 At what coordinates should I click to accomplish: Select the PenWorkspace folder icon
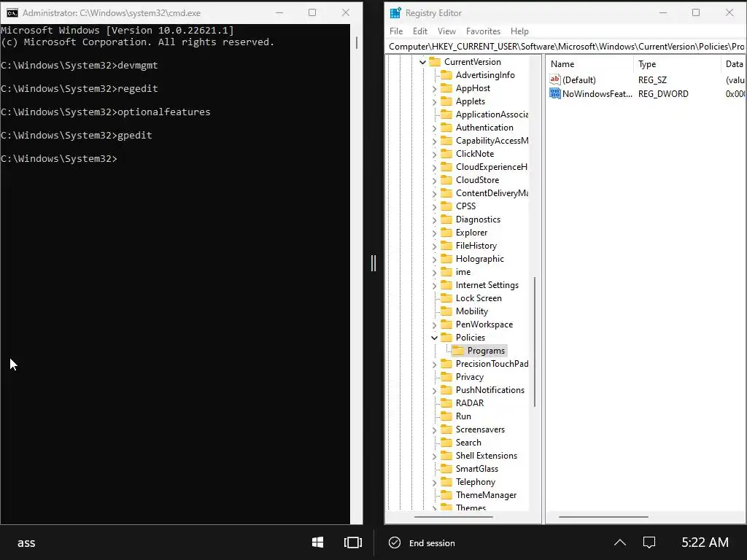pyautogui.click(x=446, y=324)
